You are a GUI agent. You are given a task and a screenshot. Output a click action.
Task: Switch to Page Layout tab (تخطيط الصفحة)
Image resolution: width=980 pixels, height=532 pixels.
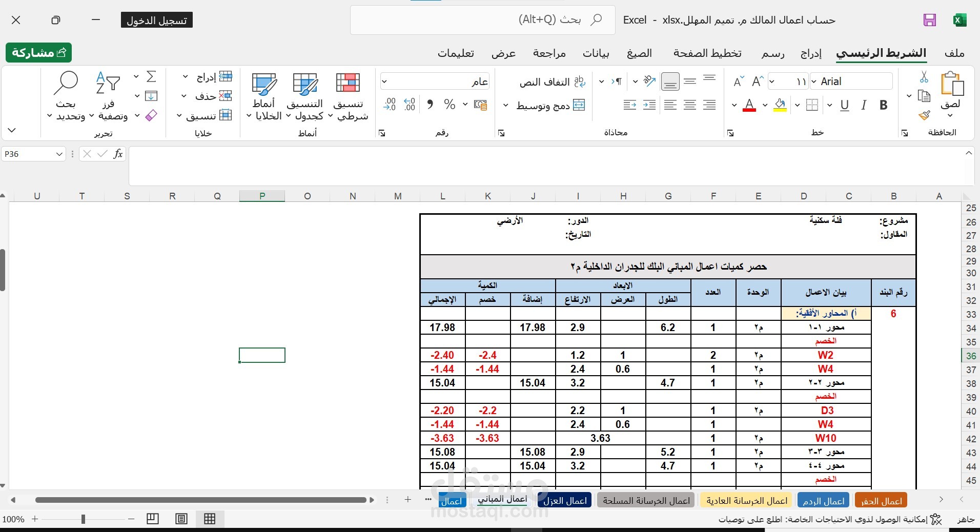(707, 53)
